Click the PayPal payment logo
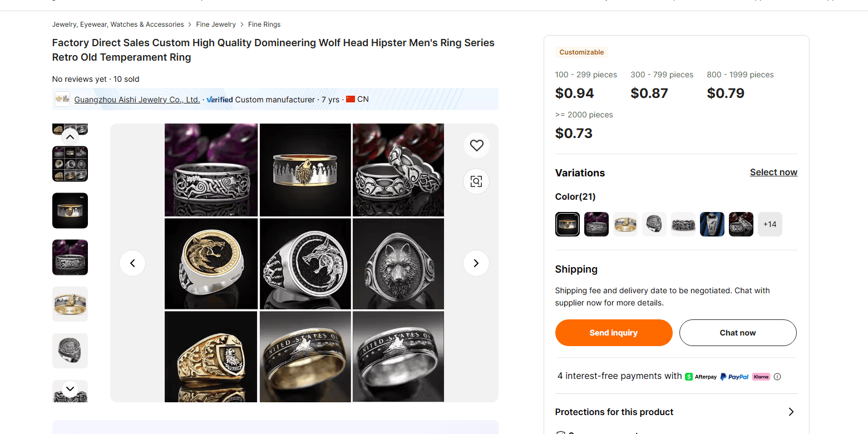 pos(734,377)
